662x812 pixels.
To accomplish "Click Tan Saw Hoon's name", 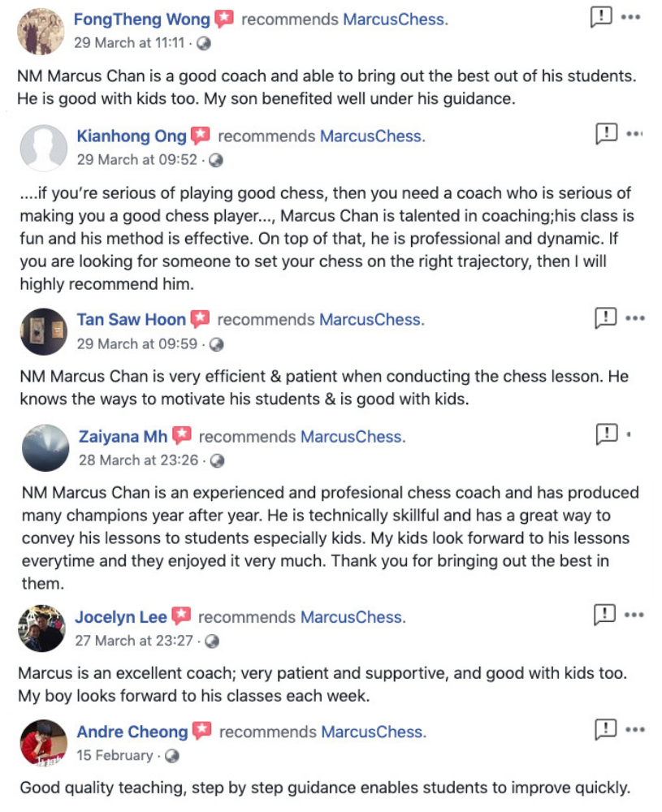I will (x=130, y=319).
